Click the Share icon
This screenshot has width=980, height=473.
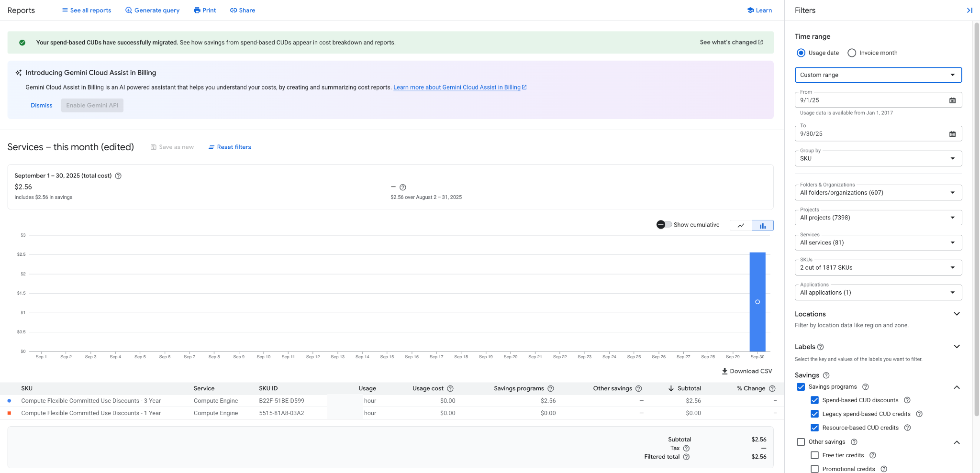(234, 10)
